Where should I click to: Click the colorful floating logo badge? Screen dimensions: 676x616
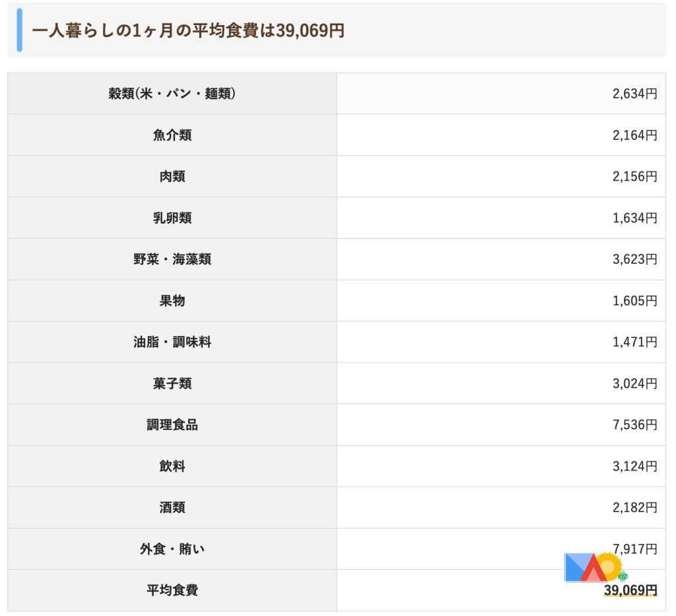click(591, 567)
